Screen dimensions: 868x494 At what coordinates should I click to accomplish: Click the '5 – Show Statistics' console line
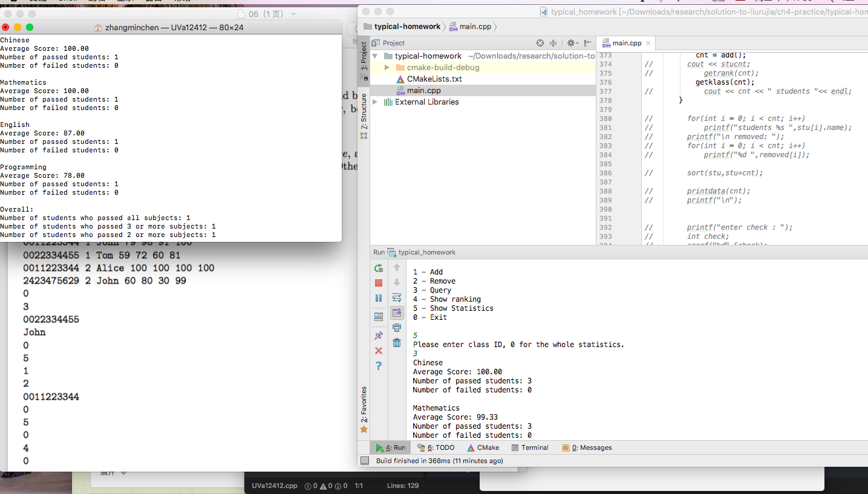pyautogui.click(x=453, y=308)
